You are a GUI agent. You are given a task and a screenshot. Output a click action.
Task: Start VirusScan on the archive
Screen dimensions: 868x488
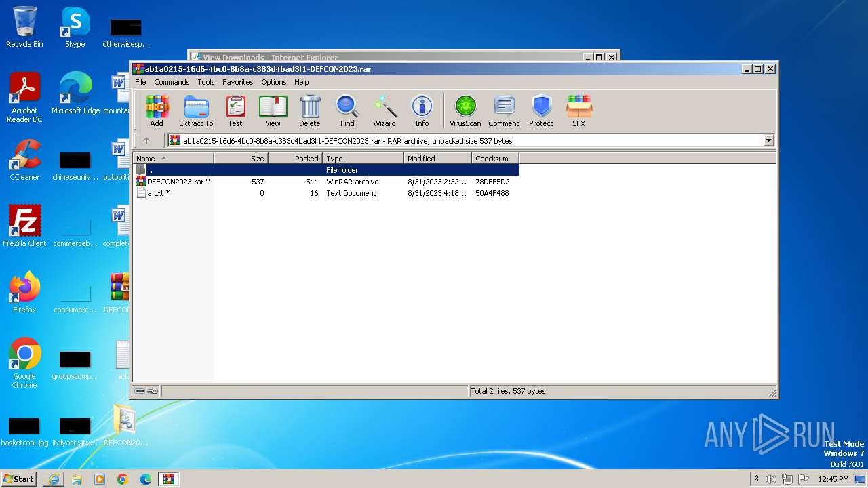465,110
